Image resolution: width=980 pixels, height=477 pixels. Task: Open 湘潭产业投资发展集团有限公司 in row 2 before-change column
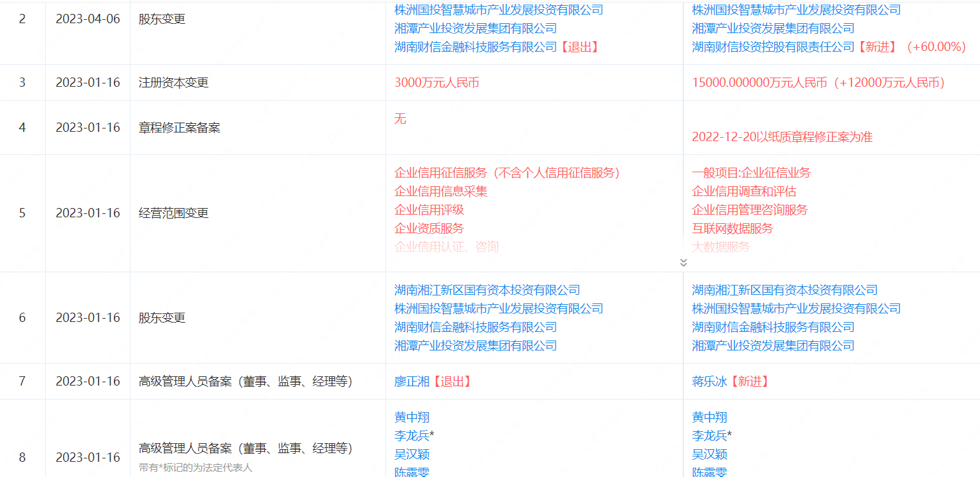click(475, 28)
